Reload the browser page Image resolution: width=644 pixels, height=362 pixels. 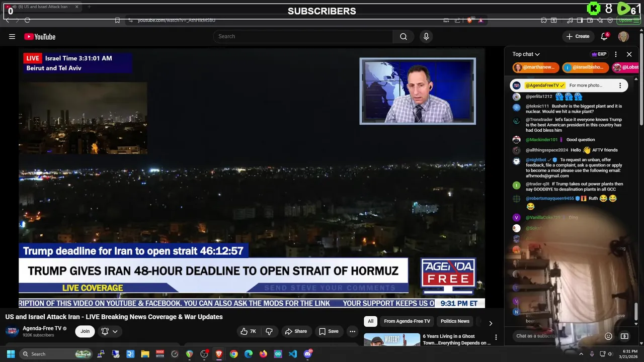coord(27,20)
